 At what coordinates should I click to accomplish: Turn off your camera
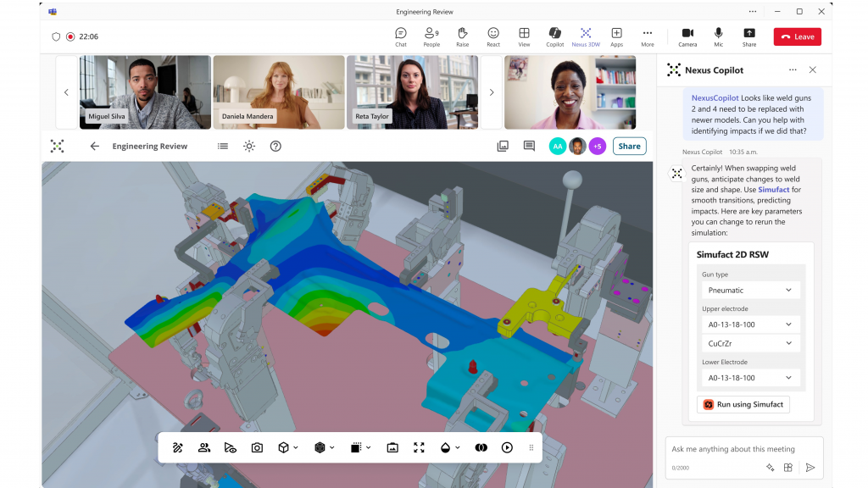[x=687, y=36]
